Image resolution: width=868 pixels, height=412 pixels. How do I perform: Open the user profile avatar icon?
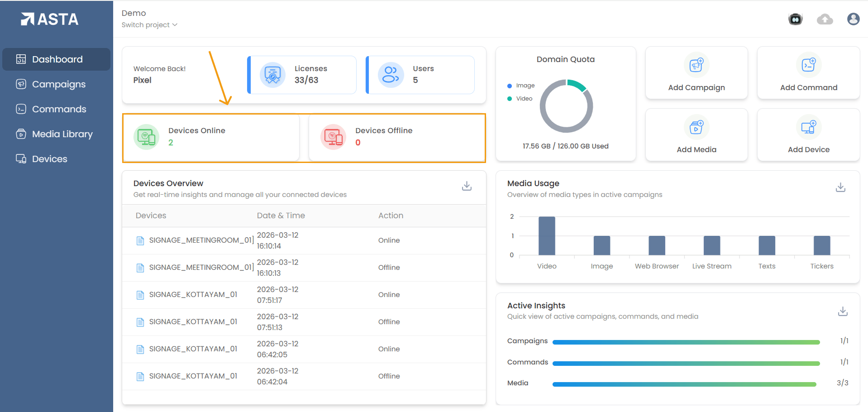[853, 19]
